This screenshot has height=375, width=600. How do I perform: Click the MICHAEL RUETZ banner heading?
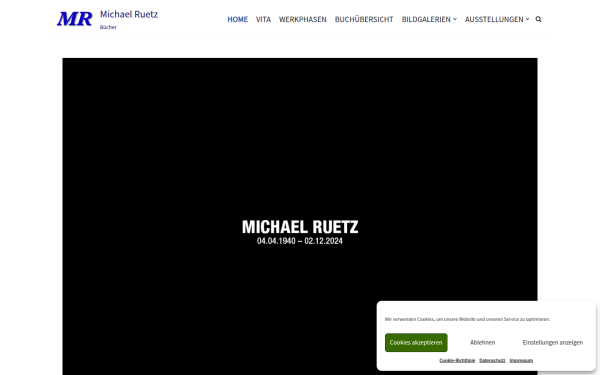300,227
